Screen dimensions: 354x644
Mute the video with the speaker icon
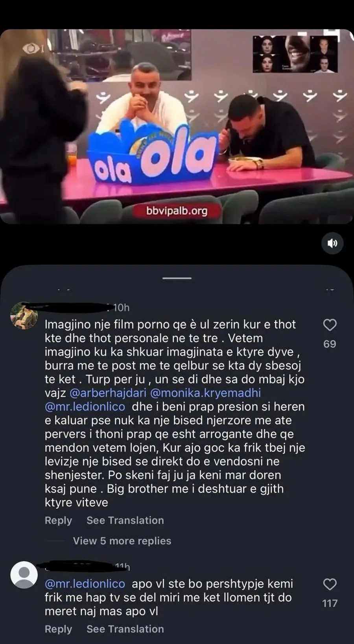tap(332, 243)
